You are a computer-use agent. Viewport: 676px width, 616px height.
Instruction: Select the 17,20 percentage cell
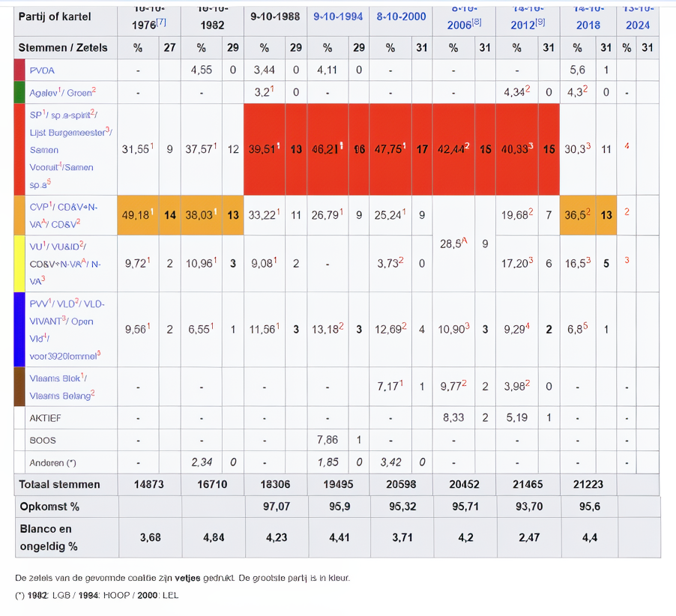[517, 263]
